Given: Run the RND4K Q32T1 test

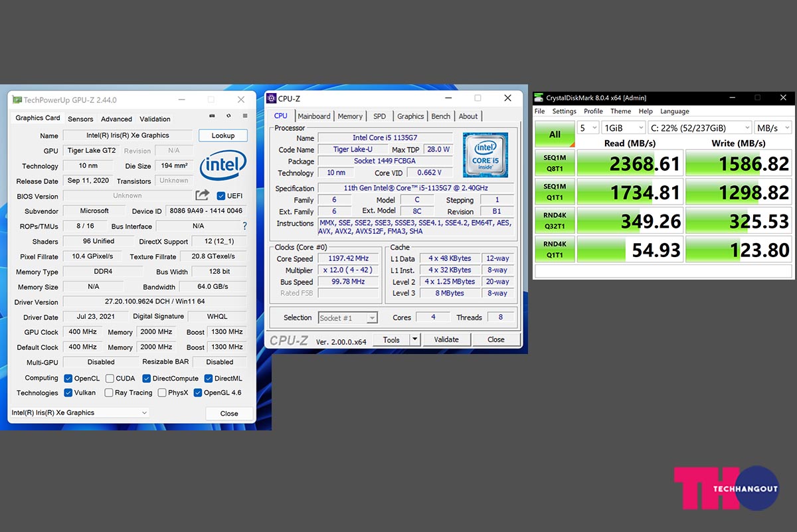Looking at the screenshot, I should click(555, 221).
